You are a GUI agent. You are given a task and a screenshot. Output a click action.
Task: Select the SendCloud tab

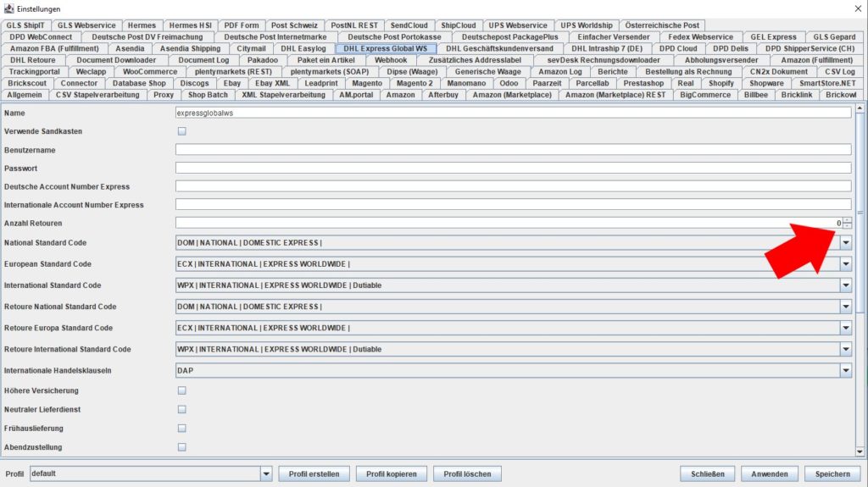[409, 25]
